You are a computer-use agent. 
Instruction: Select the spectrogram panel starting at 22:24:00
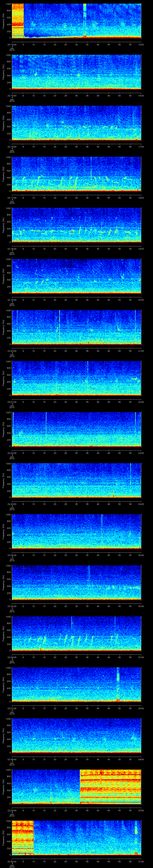(x=77, y=531)
